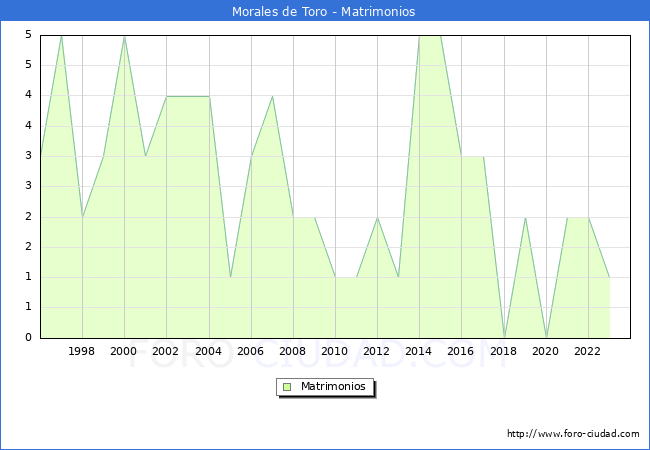650x450 pixels.
Task: Click the data peak at year 2000
Action: 124,36
